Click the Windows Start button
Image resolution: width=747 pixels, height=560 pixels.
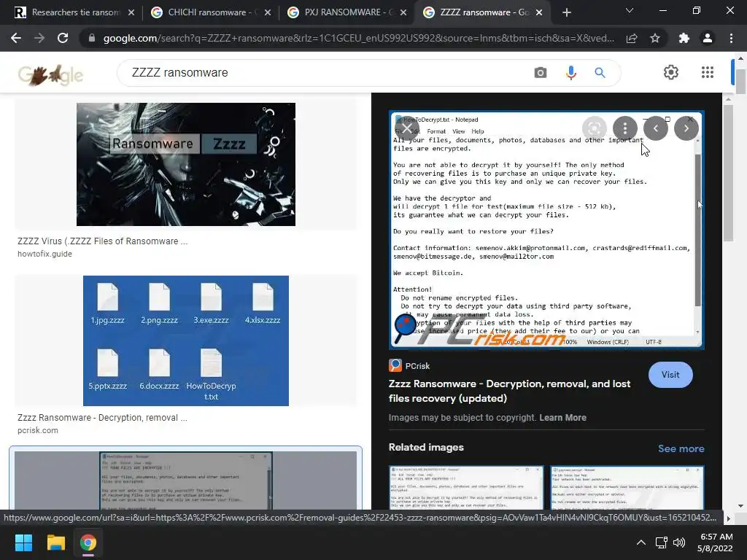click(23, 542)
